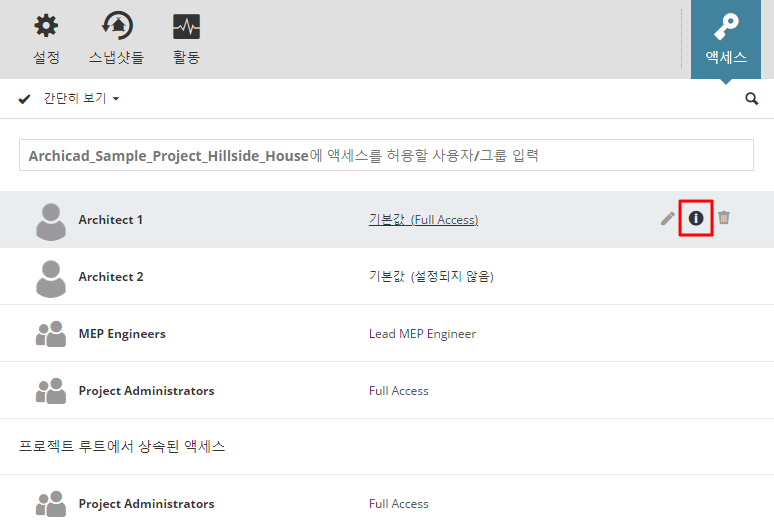The width and height of the screenshot is (774, 527).
Task: Click Architect 2's 기본값 (설정되지 않음) role
Action: [x=431, y=277]
